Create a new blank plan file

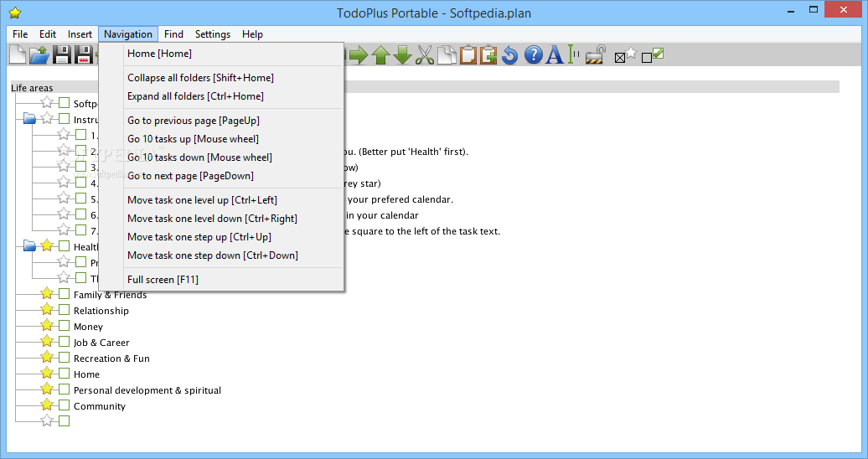[18, 54]
